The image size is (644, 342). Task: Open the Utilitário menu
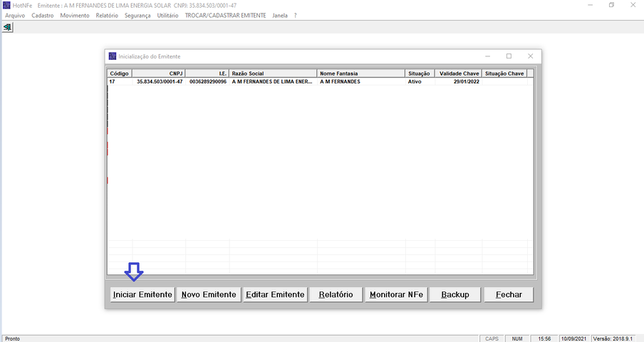(x=168, y=15)
